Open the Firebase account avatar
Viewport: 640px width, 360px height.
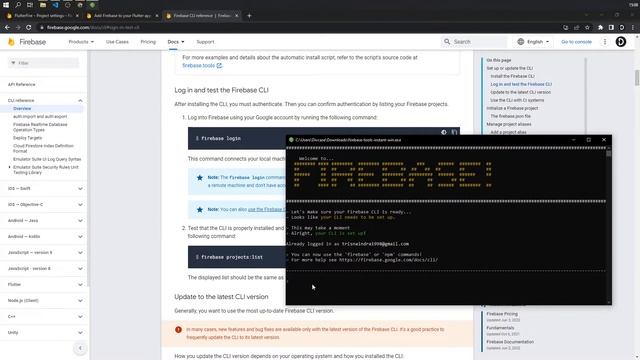click(x=621, y=42)
